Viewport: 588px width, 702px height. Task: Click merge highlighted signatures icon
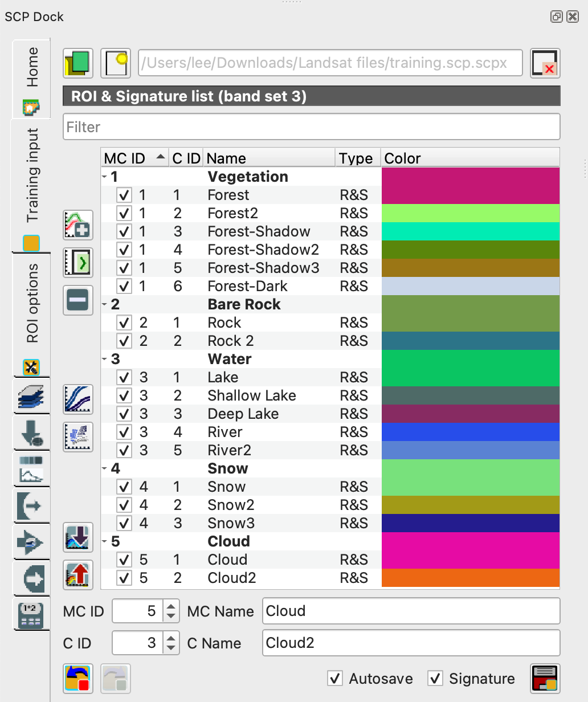point(78,225)
